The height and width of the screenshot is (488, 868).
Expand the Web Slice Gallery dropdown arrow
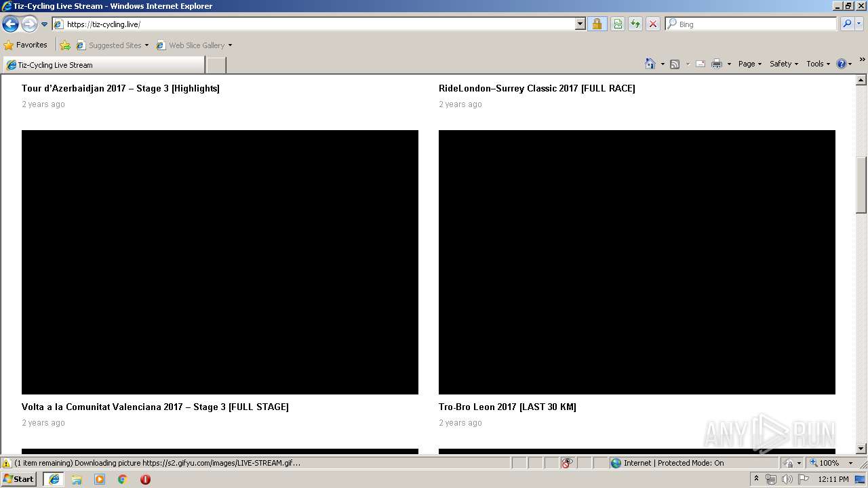230,45
